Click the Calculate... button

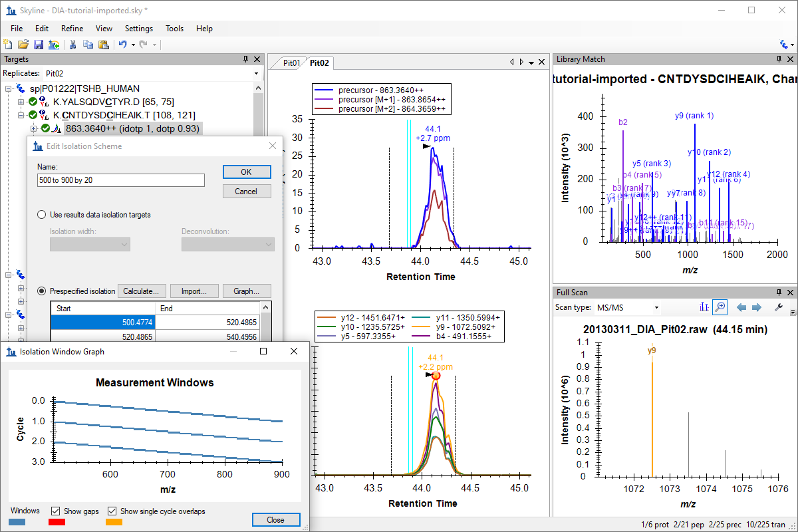coord(140,291)
